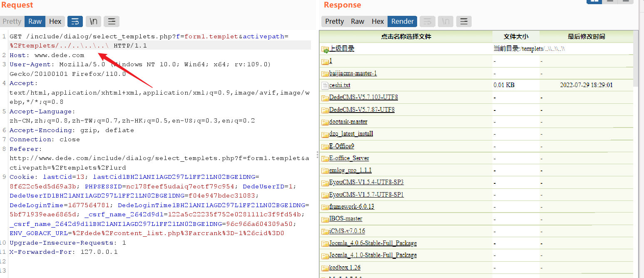The image size is (644, 278).
Task: Click the Upgrade-Insecure-Requests header line
Action: 67,243
